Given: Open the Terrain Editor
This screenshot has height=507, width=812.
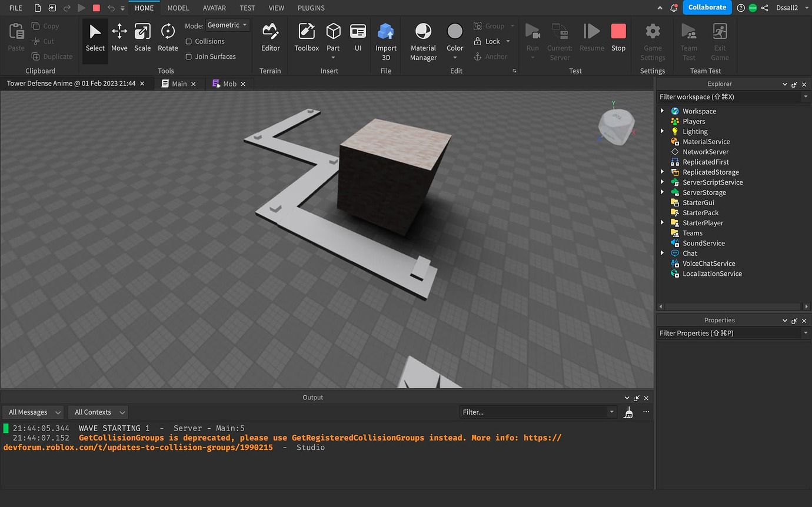Looking at the screenshot, I should tap(270, 36).
